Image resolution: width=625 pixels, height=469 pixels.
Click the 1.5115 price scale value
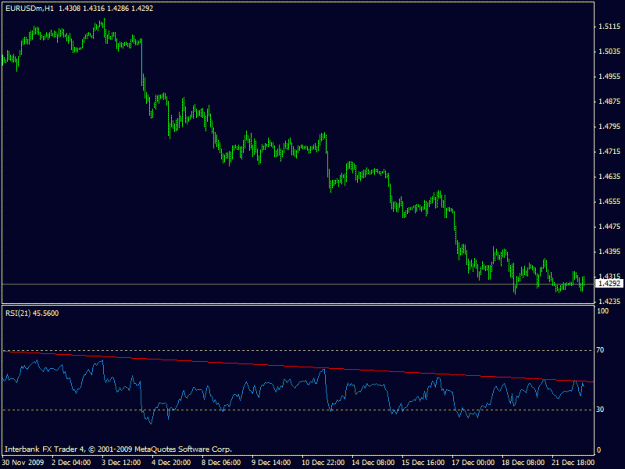609,27
